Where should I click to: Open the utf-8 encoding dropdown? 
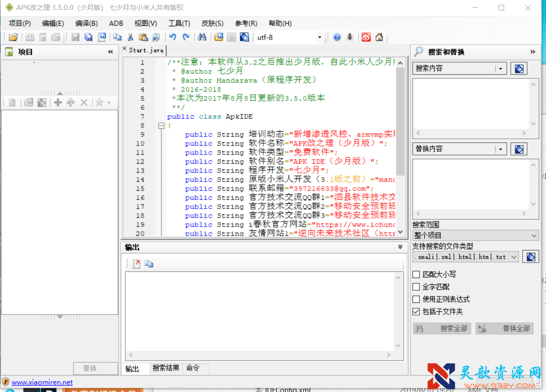tap(320, 38)
